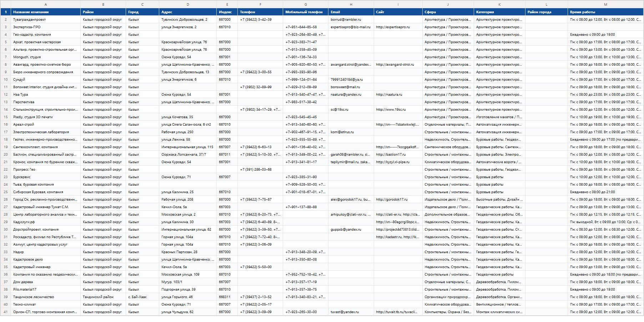Click the 'Техно-климат' company cell
Image resolution: width=644 pixels, height=322 pixels.
pos(46,305)
